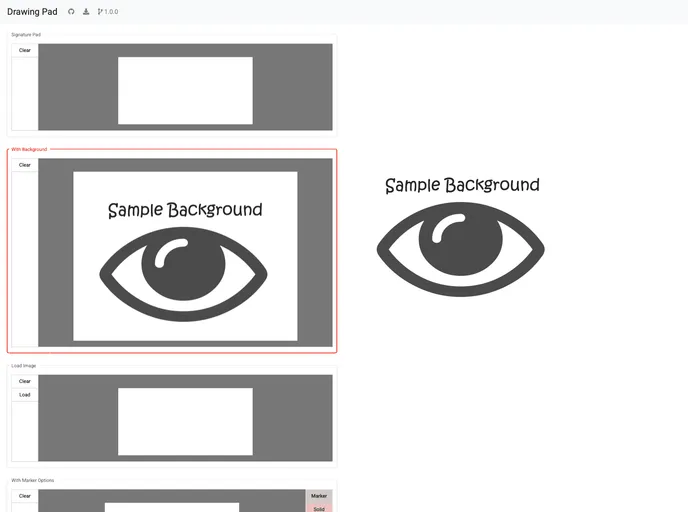The image size is (688, 512).
Task: Load an image into Load Image pad
Action: coord(25,395)
